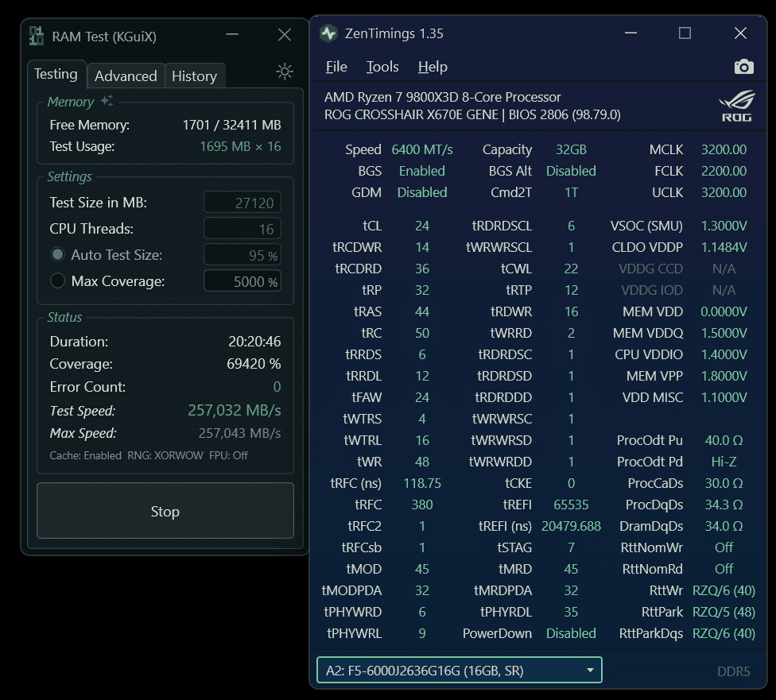This screenshot has height=700, width=776.
Task: Click the tCL value 24
Action: 422,226
